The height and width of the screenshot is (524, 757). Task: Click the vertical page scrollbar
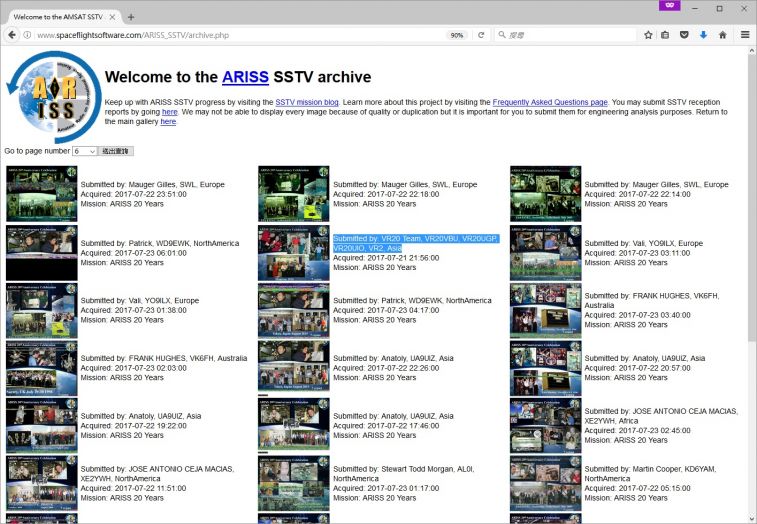tap(751, 200)
